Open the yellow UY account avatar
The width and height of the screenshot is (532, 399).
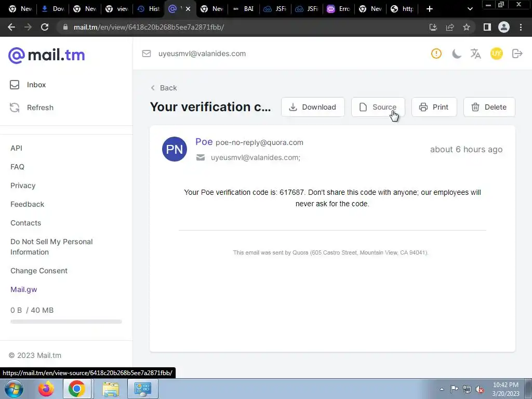pyautogui.click(x=496, y=54)
